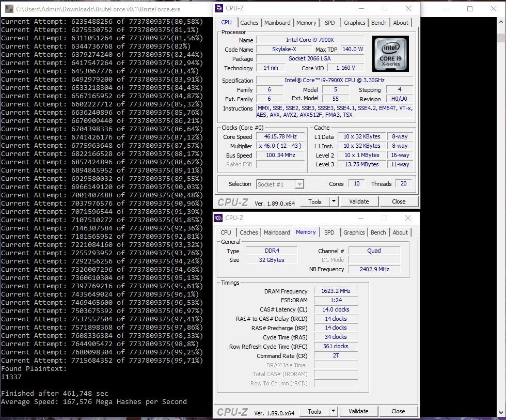Click Validate button in upper CPU-Z window

point(359,201)
